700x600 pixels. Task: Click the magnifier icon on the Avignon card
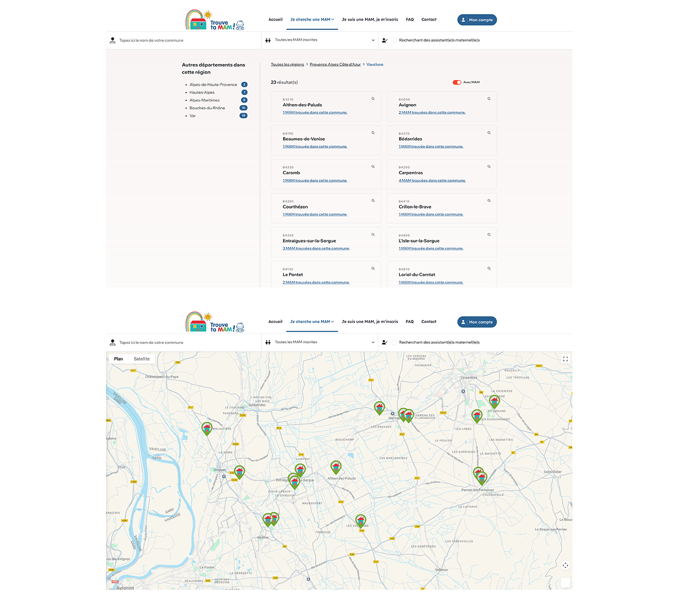(x=489, y=99)
